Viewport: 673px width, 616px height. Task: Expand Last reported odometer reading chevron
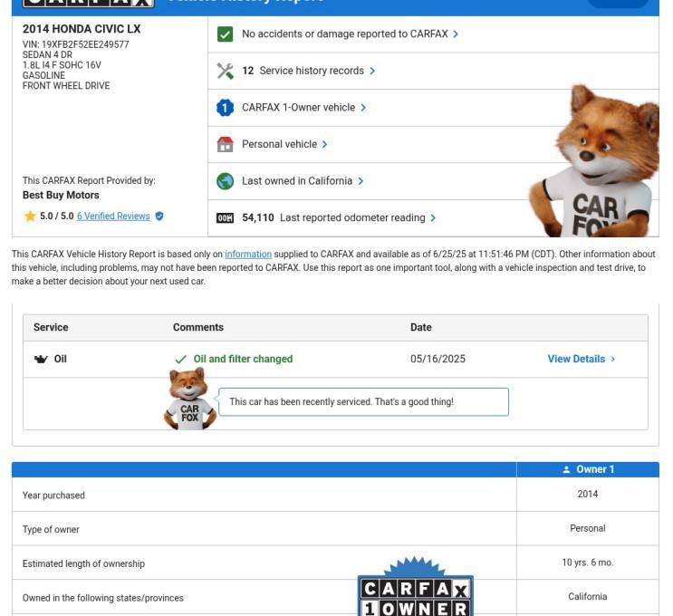(433, 218)
